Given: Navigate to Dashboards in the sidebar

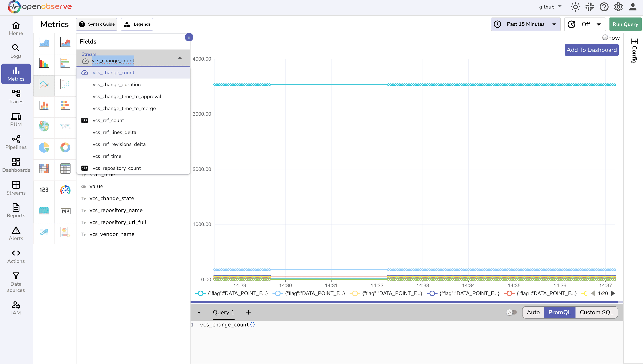Looking at the screenshot, I should [16, 165].
